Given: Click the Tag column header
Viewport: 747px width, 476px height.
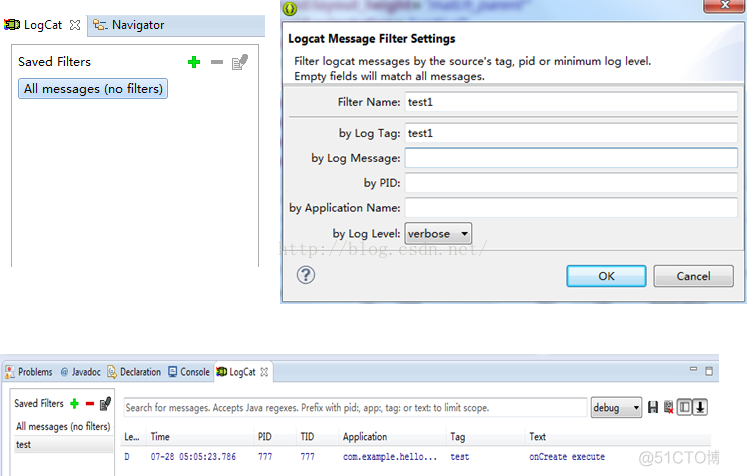Looking at the screenshot, I should (x=458, y=437).
